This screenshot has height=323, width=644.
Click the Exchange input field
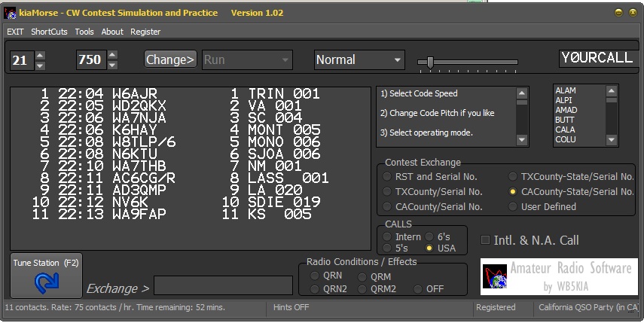click(223, 285)
